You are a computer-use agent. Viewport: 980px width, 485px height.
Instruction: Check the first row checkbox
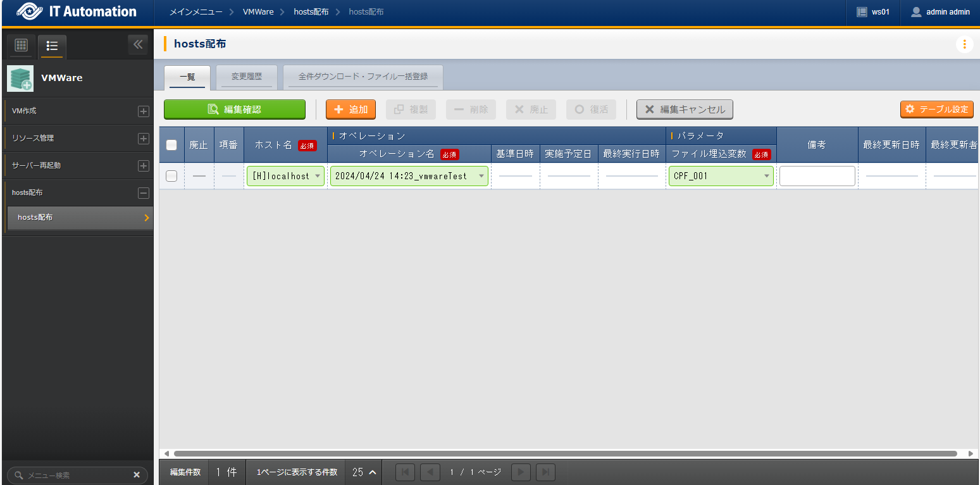coord(171,176)
